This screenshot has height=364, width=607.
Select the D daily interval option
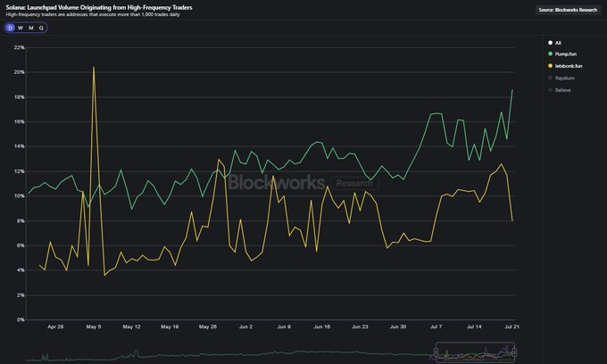[10, 28]
